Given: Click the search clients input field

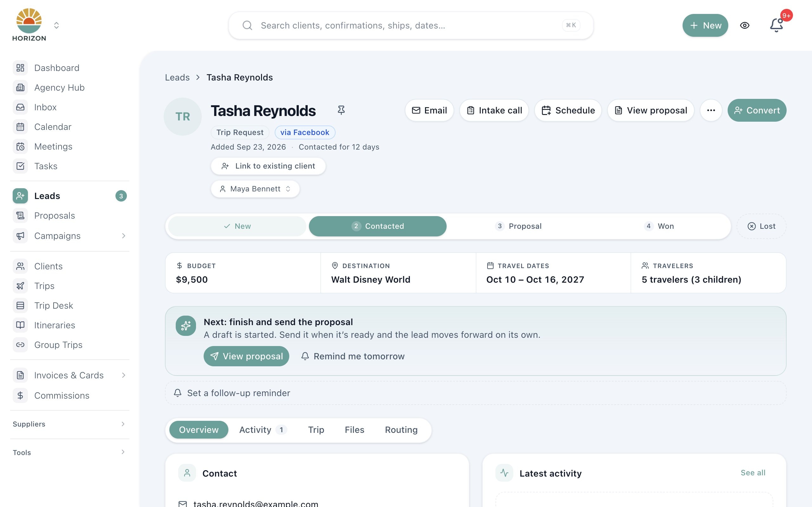Looking at the screenshot, I should point(411,25).
